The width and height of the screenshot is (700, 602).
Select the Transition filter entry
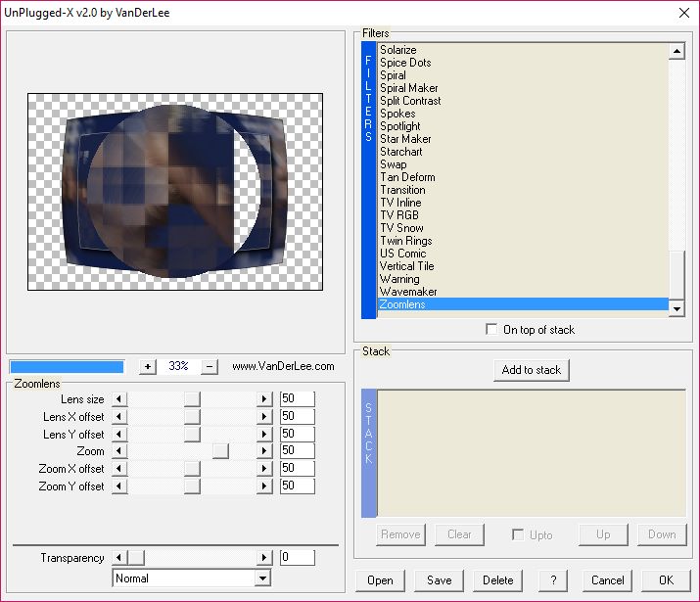point(402,190)
